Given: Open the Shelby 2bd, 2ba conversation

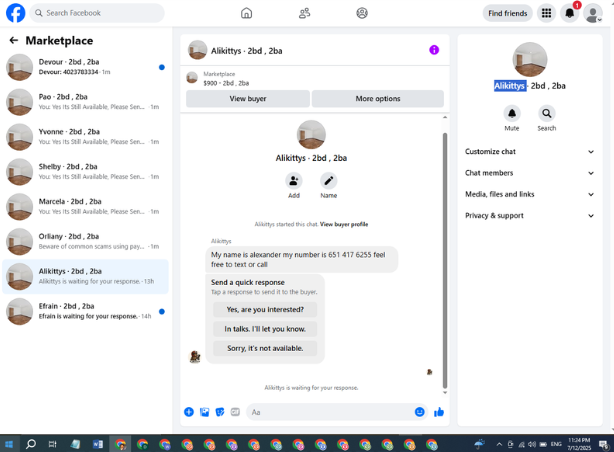Looking at the screenshot, I should coord(85,172).
